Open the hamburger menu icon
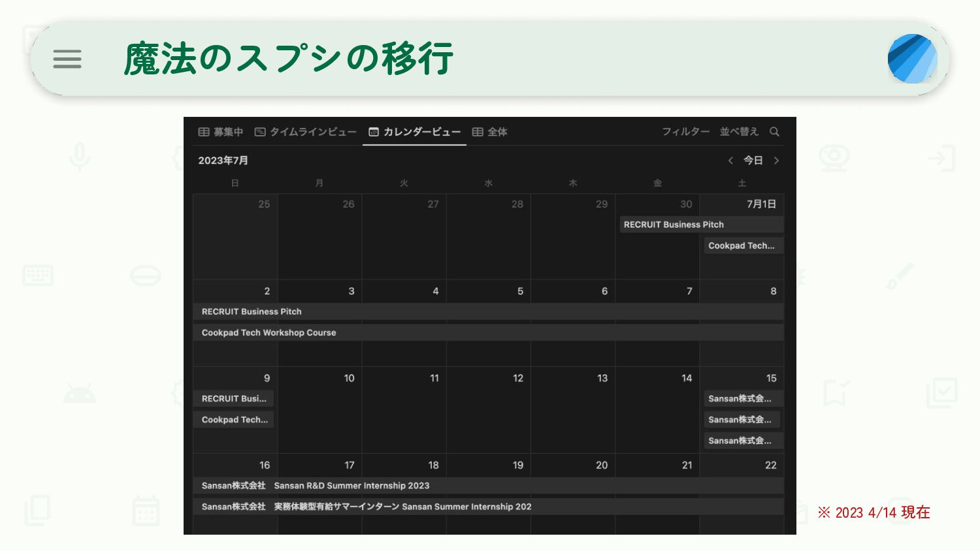 click(67, 59)
